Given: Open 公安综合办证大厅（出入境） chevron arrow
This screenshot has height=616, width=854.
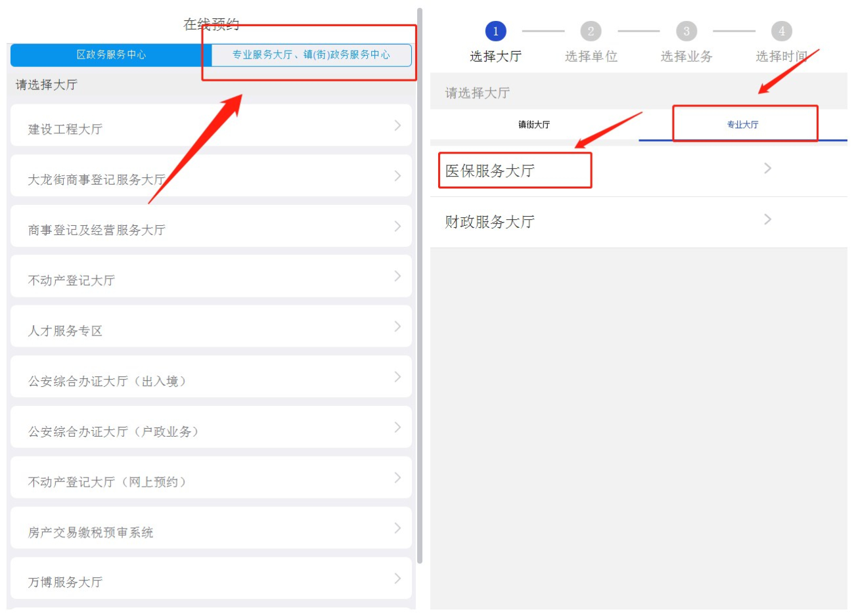Looking at the screenshot, I should tap(397, 377).
